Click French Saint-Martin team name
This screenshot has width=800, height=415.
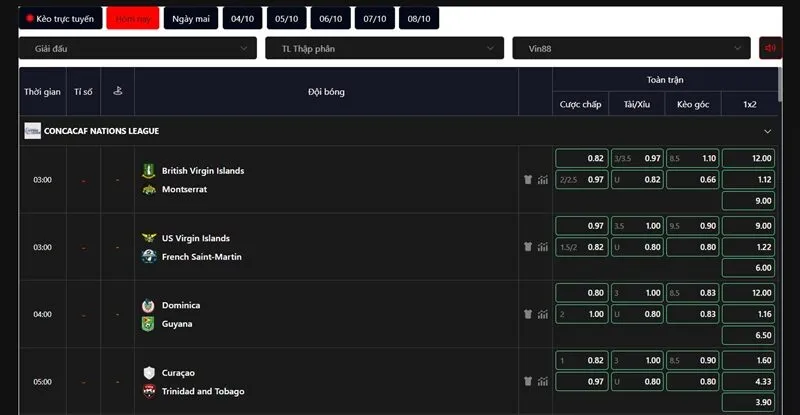click(202, 256)
